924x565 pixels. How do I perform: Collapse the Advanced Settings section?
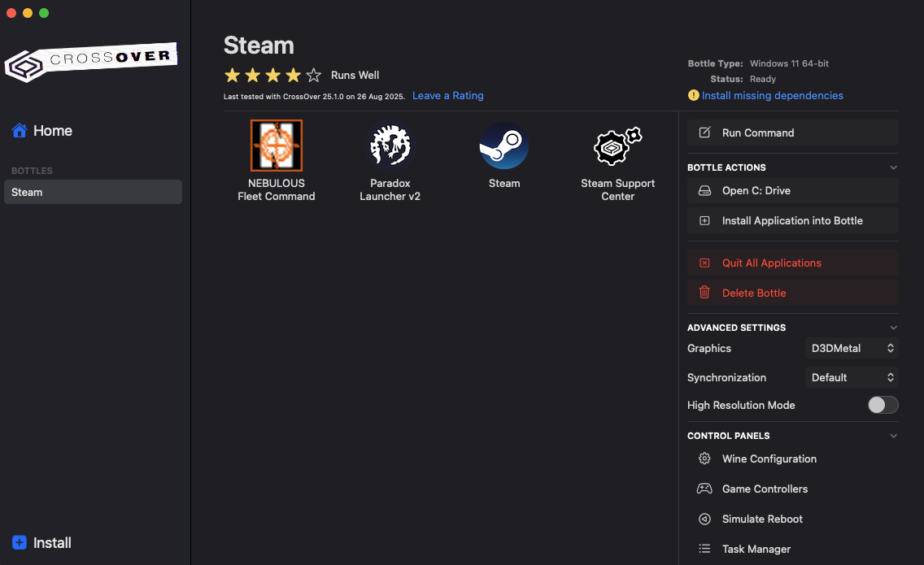click(893, 328)
